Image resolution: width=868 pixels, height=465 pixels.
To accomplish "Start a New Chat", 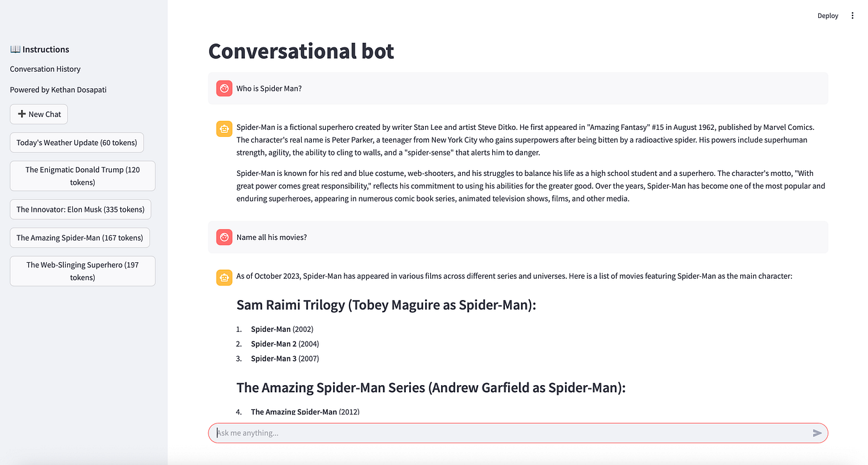I will 38,114.
